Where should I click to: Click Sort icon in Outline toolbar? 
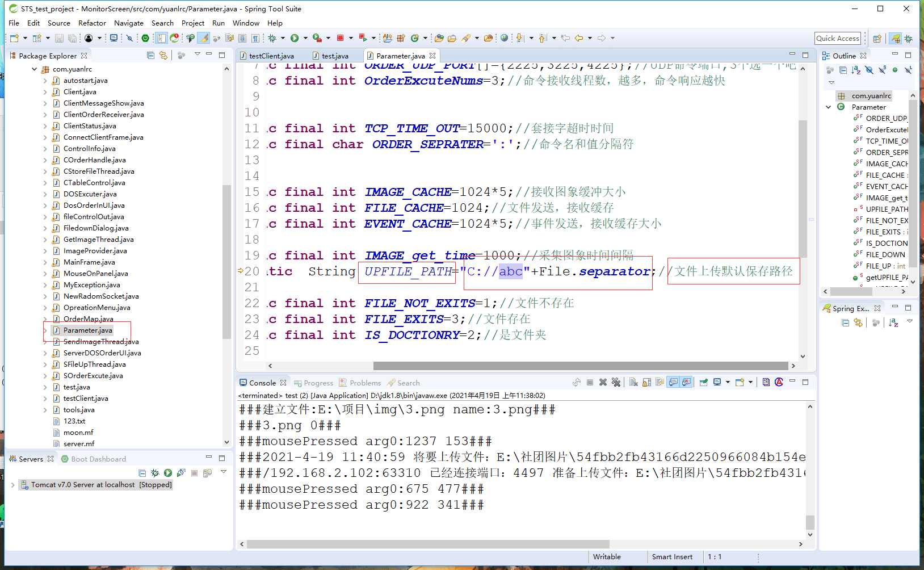click(856, 70)
